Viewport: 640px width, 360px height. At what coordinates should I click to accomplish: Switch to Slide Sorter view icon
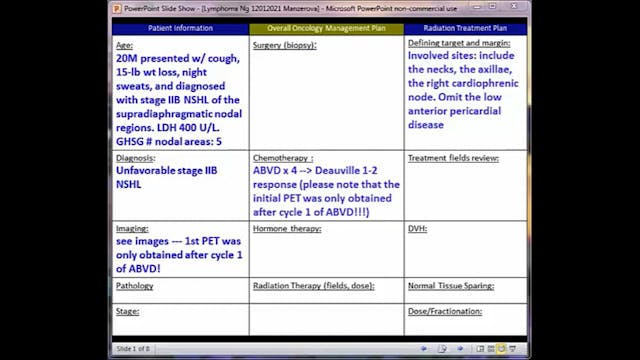click(x=491, y=349)
